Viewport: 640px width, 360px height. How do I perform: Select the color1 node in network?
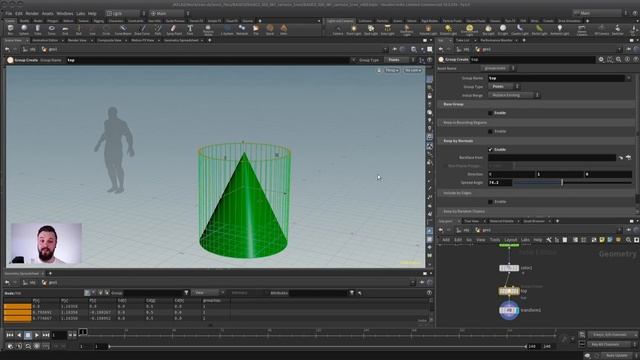click(x=509, y=268)
